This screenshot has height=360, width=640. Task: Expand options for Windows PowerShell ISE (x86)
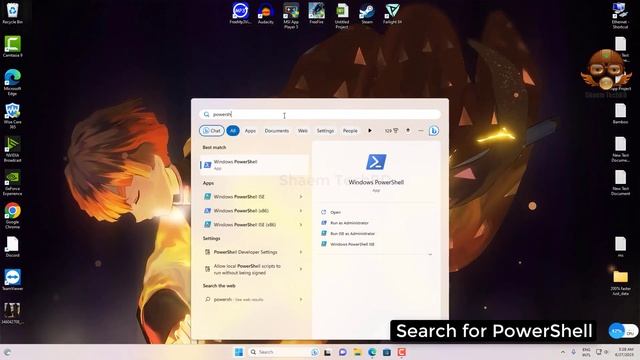(x=301, y=224)
